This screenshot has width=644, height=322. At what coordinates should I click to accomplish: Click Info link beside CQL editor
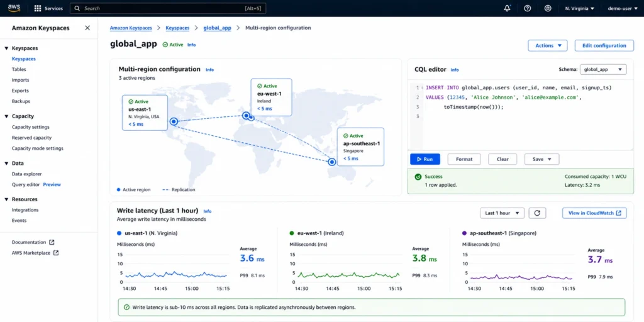tap(455, 70)
